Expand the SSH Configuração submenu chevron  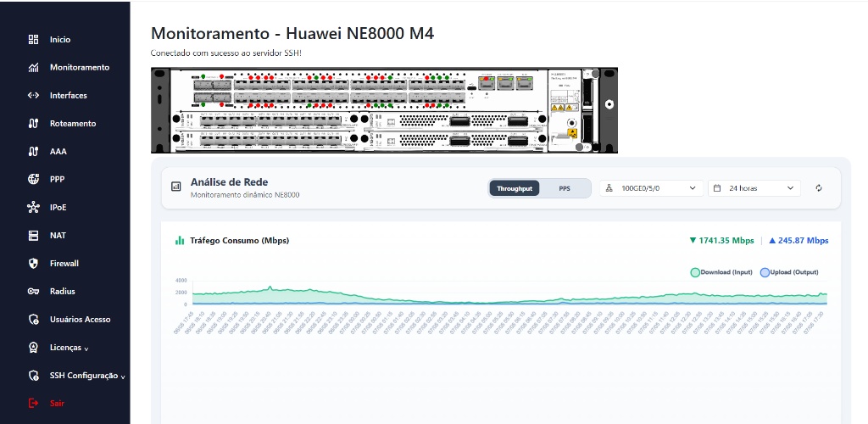pyautogui.click(x=123, y=377)
